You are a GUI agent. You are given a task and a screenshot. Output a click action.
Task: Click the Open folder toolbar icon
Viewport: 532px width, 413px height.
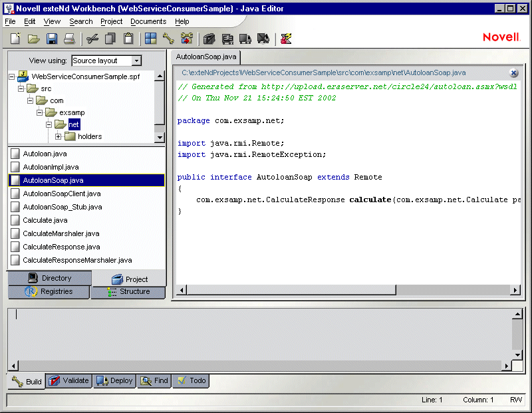point(33,39)
